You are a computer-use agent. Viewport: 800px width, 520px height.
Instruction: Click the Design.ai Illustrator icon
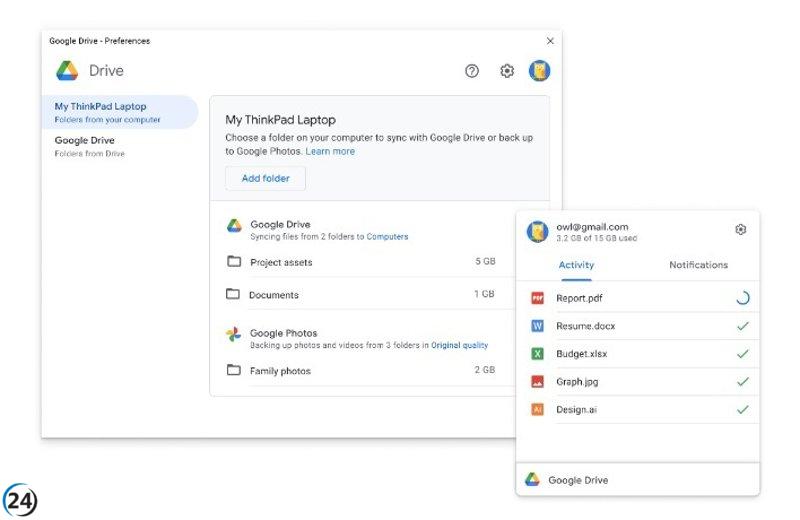537,410
